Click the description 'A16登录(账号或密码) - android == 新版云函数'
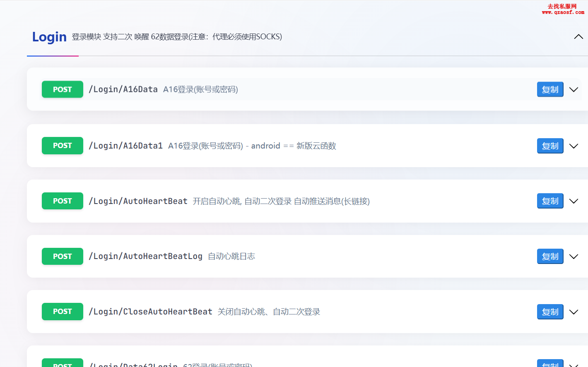This screenshot has width=588, height=367. pyautogui.click(x=252, y=146)
